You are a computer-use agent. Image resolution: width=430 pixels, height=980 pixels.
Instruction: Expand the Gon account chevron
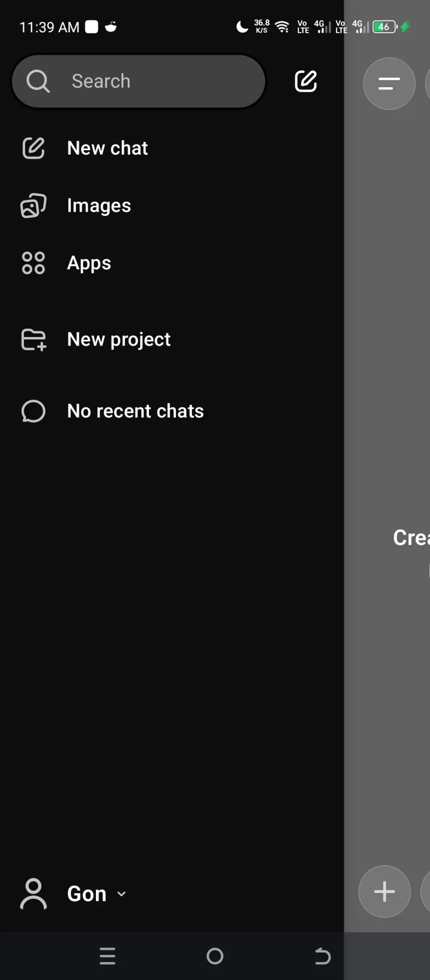coord(121,894)
